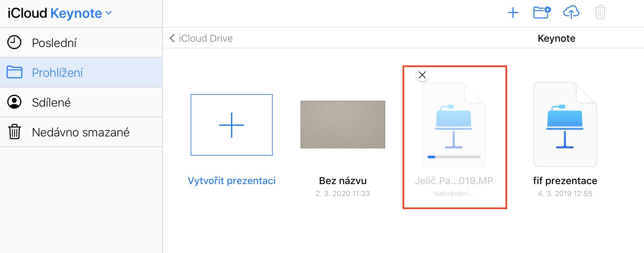The height and width of the screenshot is (253, 644).
Task: Click the Vytvořit prezentaci link text
Action: click(232, 181)
